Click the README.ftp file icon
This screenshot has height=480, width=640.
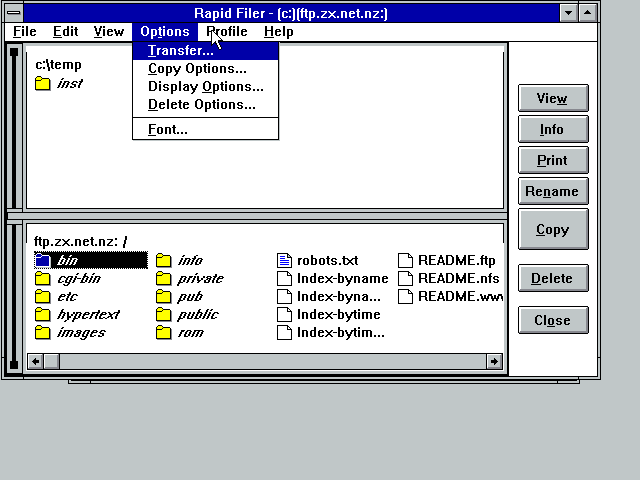tap(405, 260)
